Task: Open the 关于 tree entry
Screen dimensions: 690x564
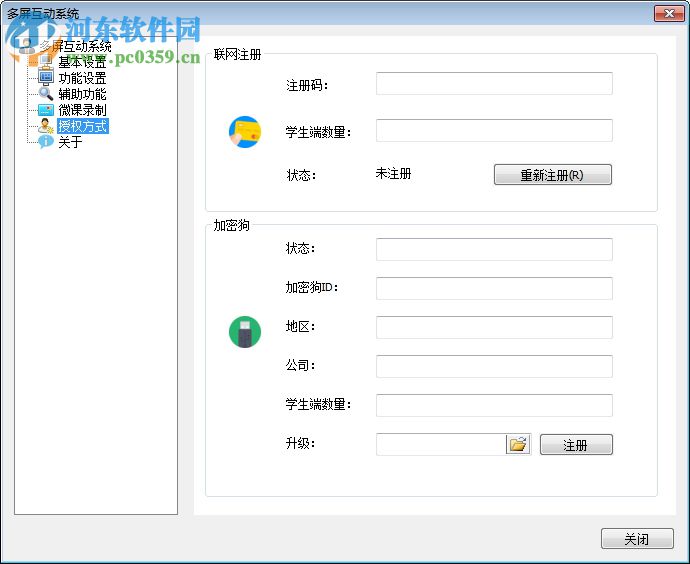Action: [70, 142]
